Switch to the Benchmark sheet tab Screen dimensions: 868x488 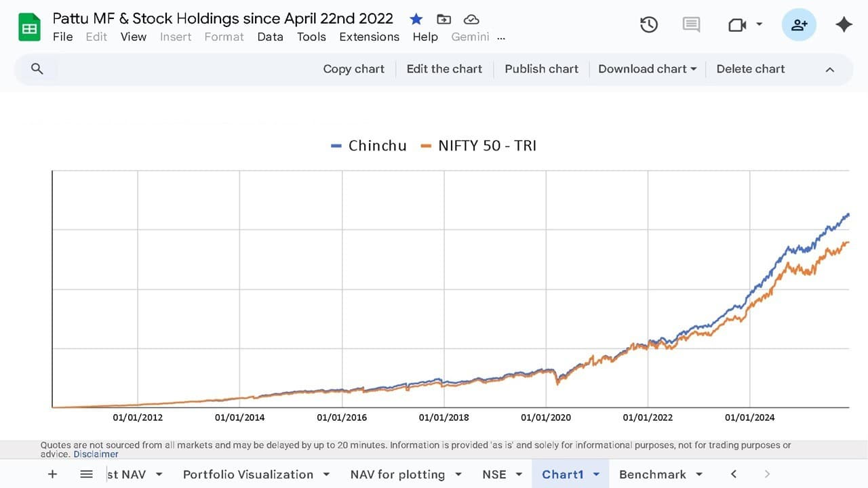click(652, 474)
